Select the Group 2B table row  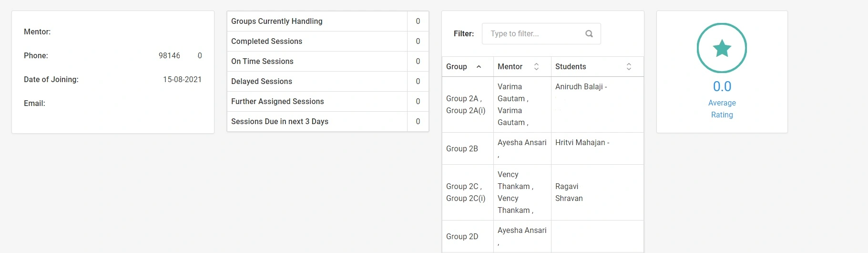[x=543, y=148]
